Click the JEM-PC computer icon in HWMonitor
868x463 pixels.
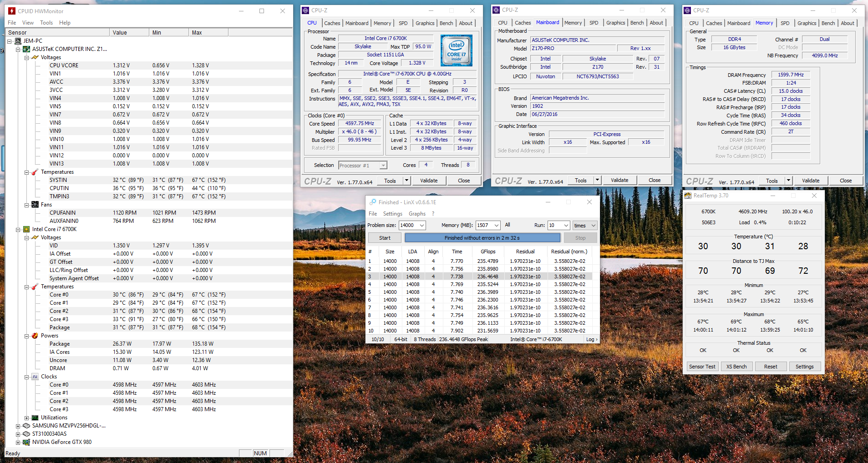(x=18, y=41)
